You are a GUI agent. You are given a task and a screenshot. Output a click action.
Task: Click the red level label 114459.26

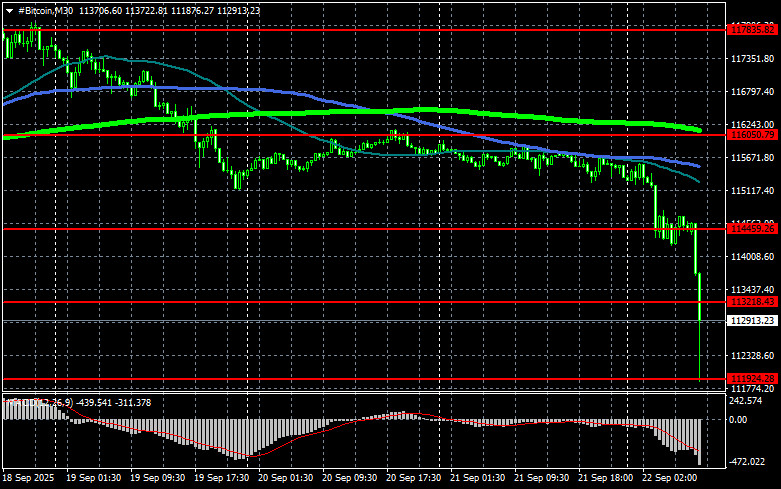[x=753, y=229]
